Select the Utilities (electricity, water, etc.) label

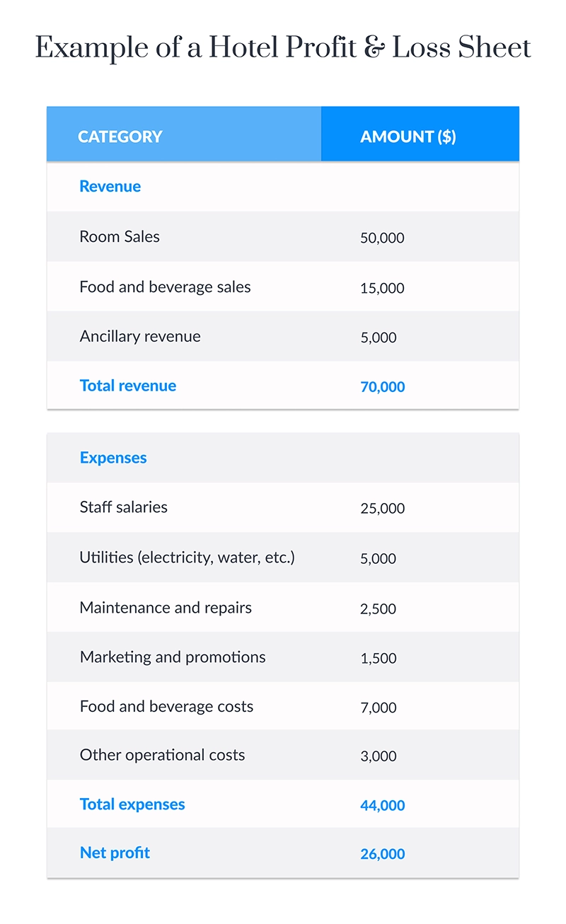coord(187,558)
